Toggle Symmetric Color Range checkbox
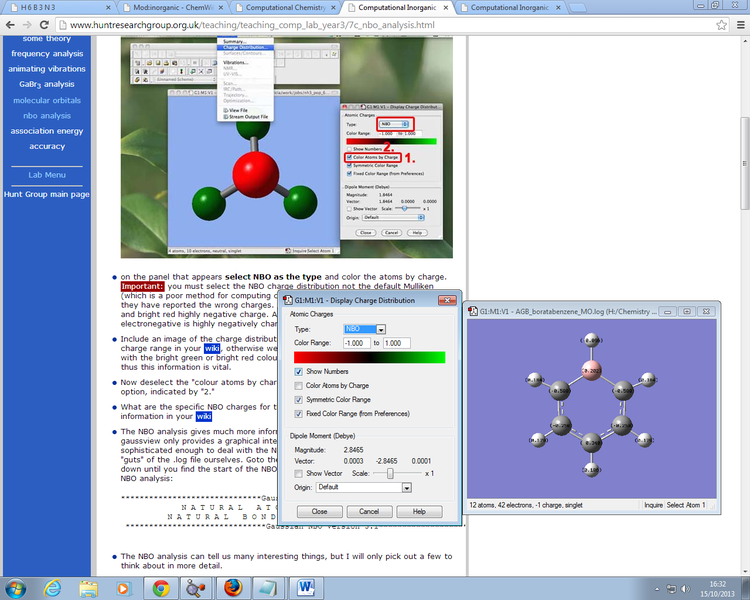 click(x=298, y=400)
